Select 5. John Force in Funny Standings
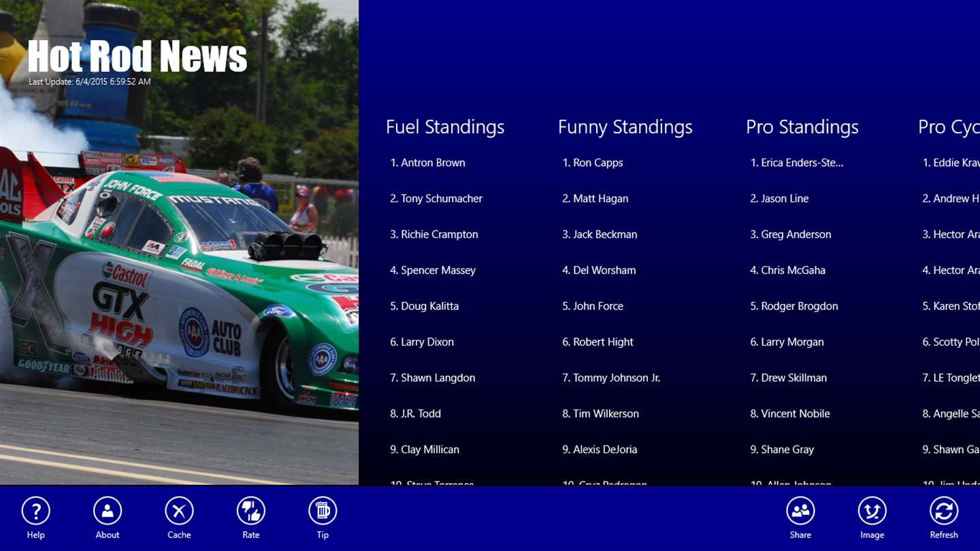 [593, 306]
